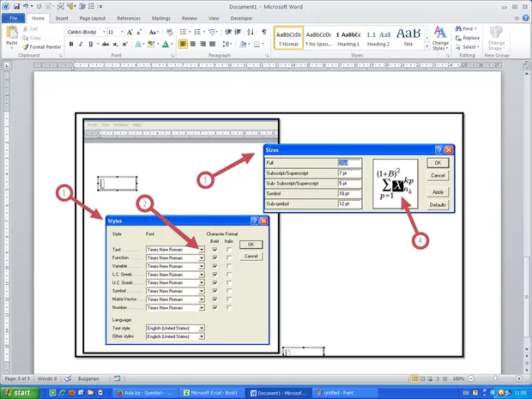Undo the last action in Word
Viewport: 532px width, 399px height.
tap(26, 7)
